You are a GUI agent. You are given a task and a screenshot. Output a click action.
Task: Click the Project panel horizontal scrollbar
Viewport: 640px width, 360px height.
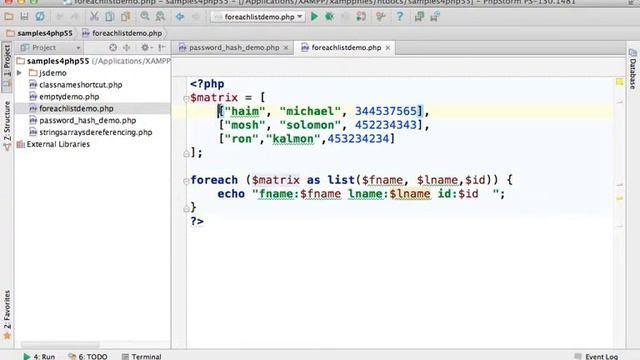(x=60, y=345)
